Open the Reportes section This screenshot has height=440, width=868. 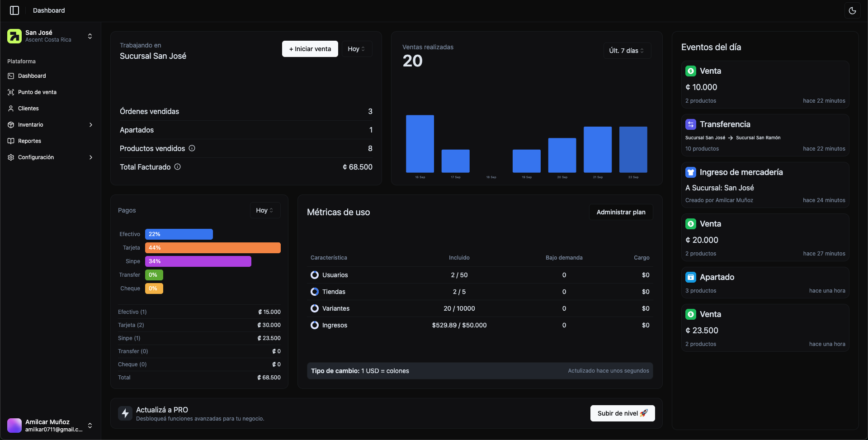[29, 141]
